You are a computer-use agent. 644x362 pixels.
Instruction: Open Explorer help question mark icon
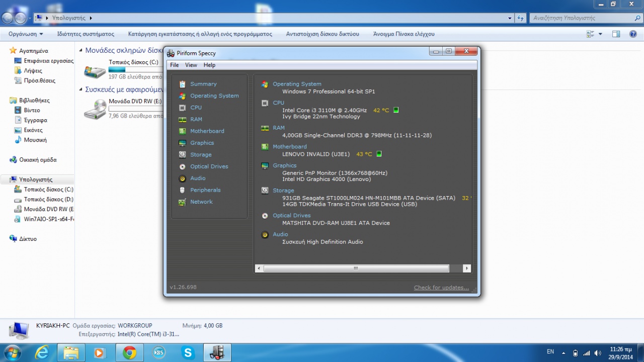point(633,34)
